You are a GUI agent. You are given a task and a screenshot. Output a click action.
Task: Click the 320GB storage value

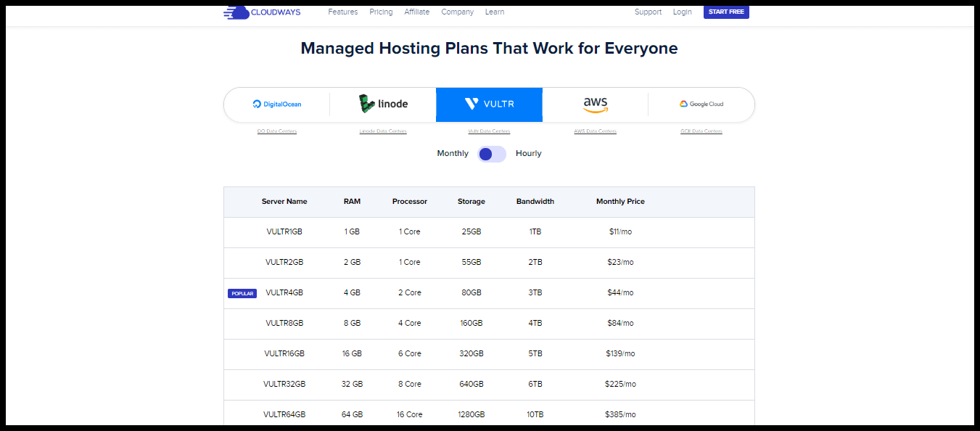[472, 354]
